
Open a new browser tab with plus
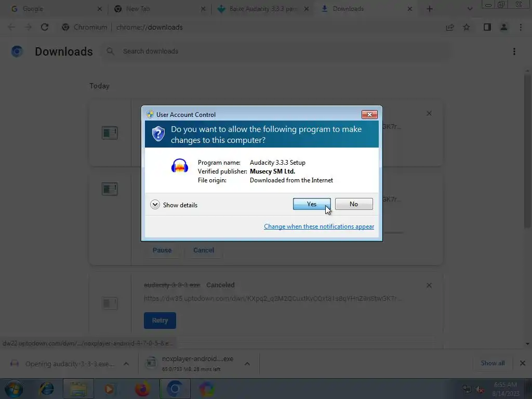click(x=430, y=9)
